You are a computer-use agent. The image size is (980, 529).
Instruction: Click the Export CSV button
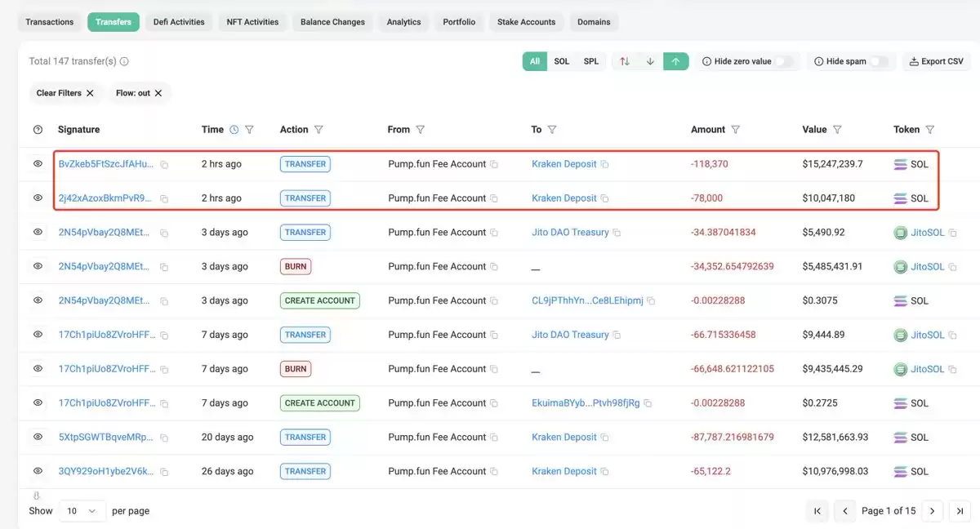pyautogui.click(x=936, y=61)
